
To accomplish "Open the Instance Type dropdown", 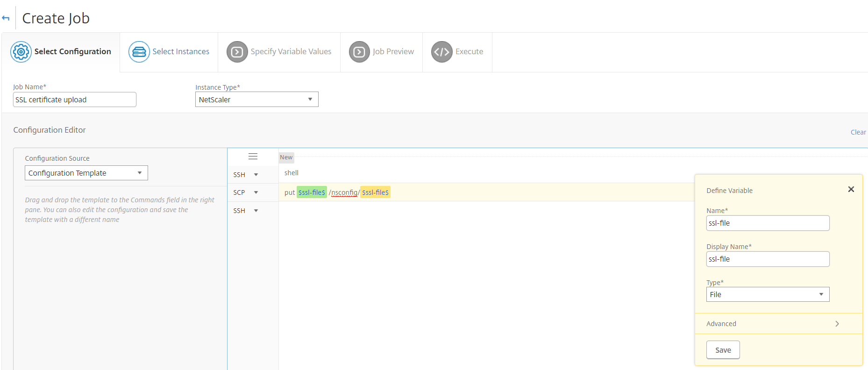I will point(257,100).
